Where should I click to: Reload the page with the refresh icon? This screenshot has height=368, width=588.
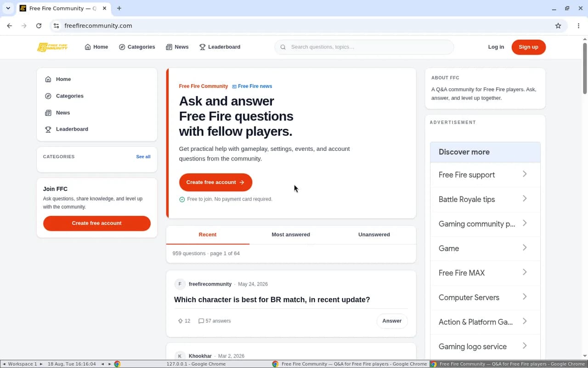click(39, 26)
